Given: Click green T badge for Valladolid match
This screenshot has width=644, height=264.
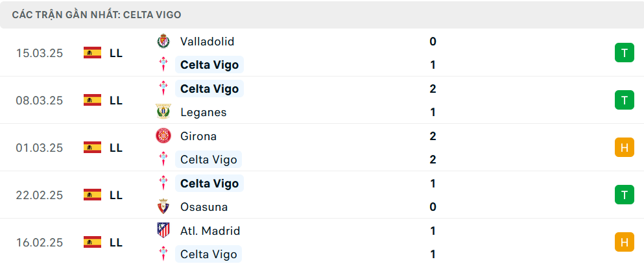Looking at the screenshot, I should tap(625, 53).
